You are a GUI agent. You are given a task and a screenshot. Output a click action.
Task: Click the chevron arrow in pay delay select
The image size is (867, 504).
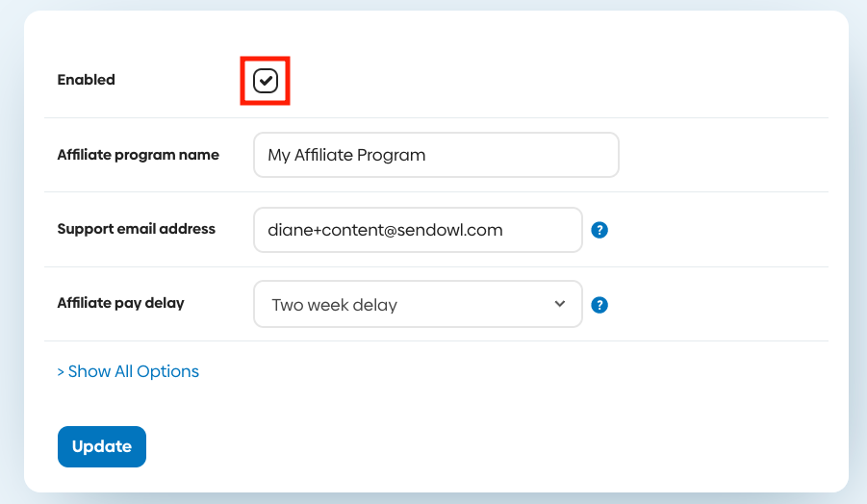(x=560, y=304)
